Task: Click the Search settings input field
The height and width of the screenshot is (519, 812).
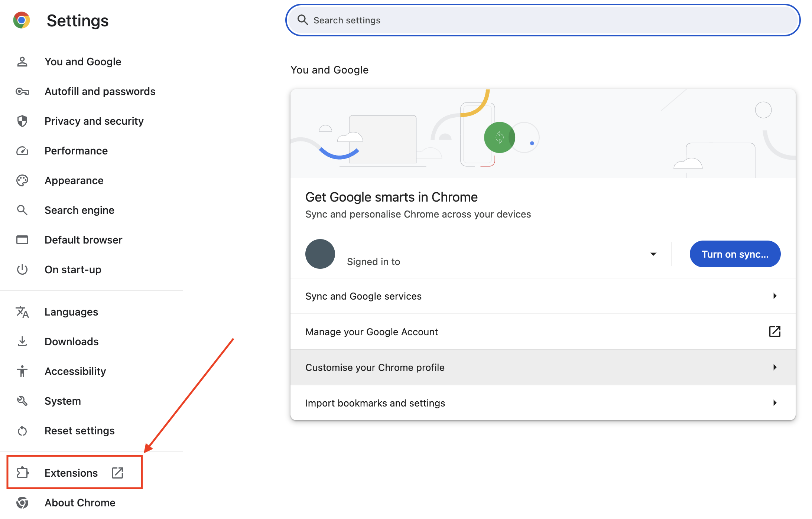Action: (542, 20)
